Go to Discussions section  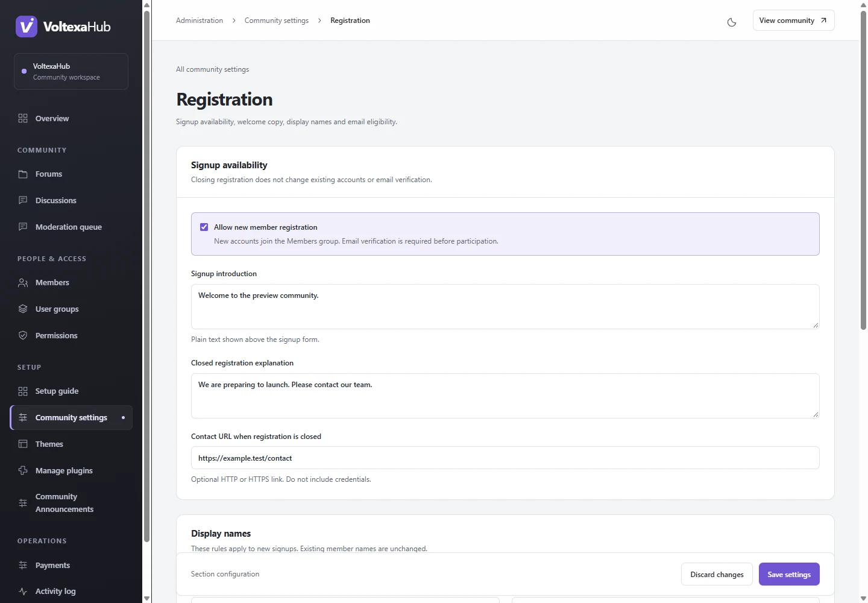tap(71, 200)
